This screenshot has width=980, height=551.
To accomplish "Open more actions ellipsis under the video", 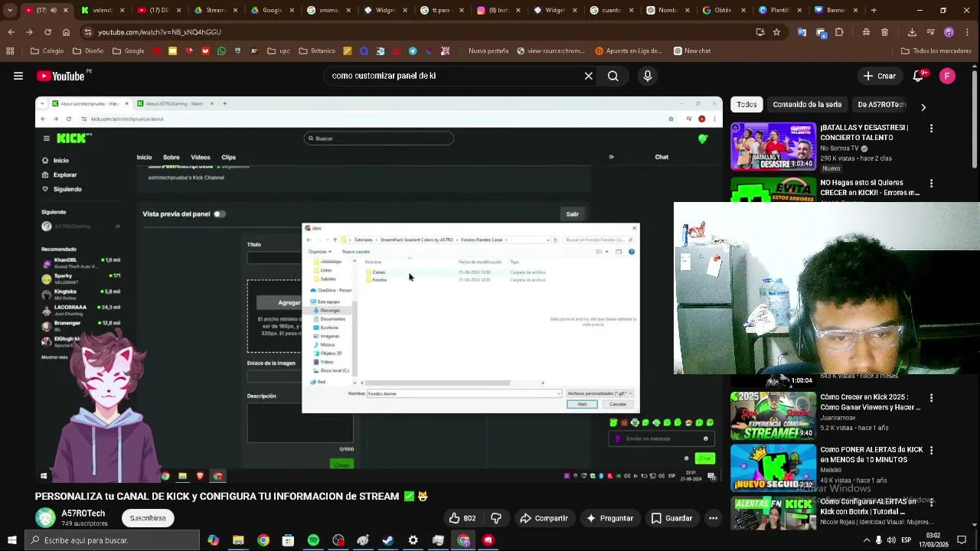I will 713,518.
